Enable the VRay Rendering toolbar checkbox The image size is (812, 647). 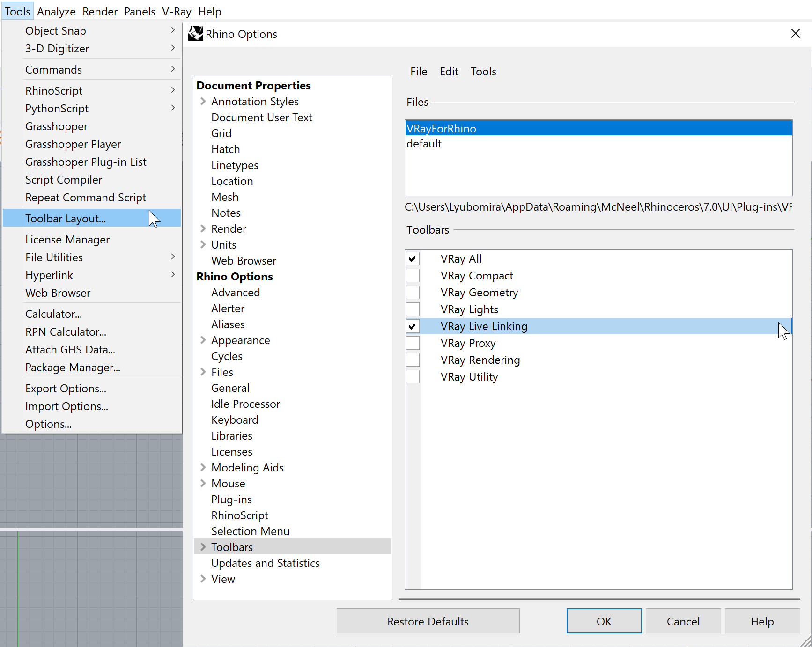point(413,360)
